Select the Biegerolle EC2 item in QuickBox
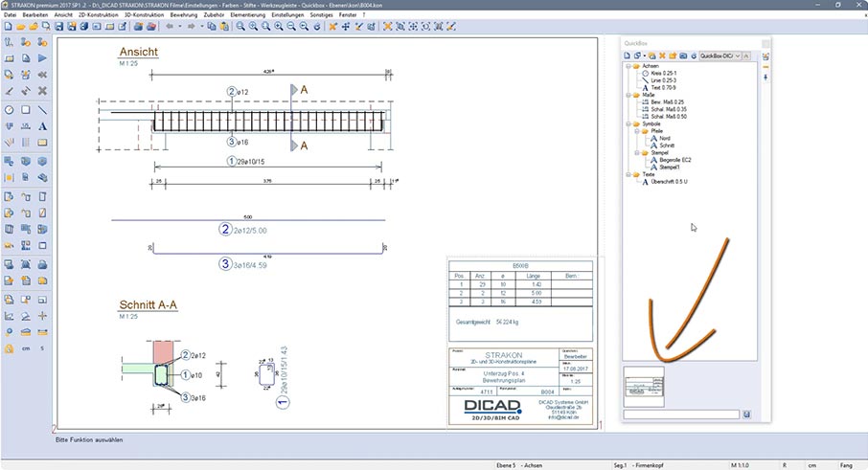The height and width of the screenshot is (470, 868). (675, 160)
